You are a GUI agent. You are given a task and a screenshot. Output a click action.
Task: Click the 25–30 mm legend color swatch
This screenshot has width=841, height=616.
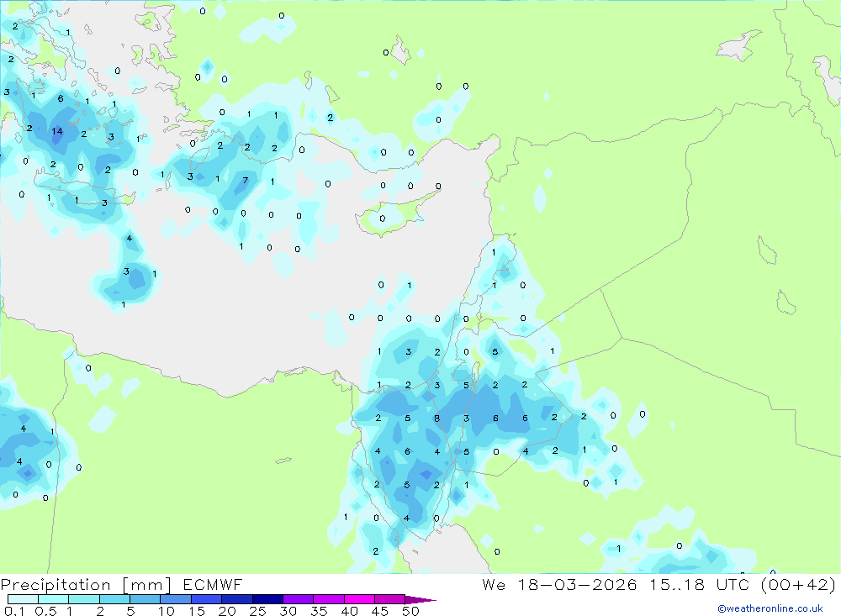pyautogui.click(x=267, y=599)
